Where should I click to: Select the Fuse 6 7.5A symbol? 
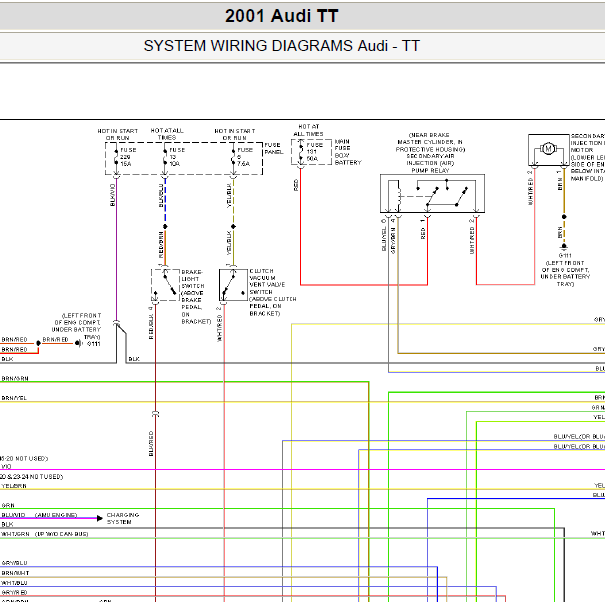[x=233, y=157]
